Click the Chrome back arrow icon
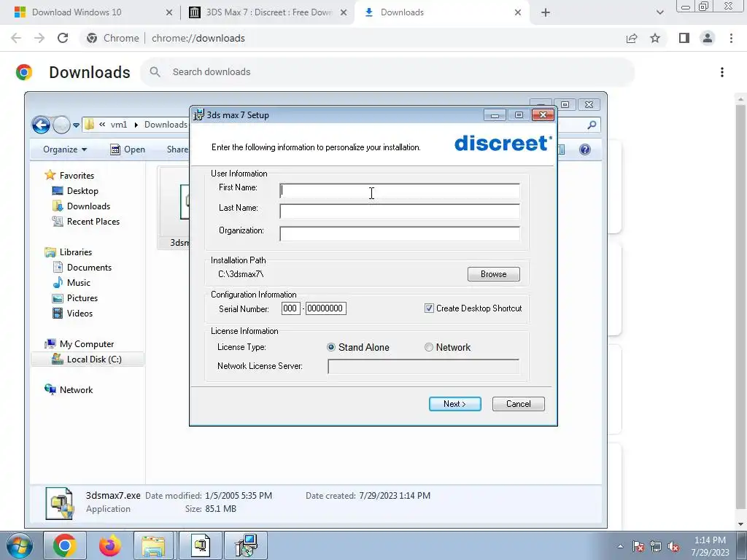The width and height of the screenshot is (747, 560). [x=16, y=38]
